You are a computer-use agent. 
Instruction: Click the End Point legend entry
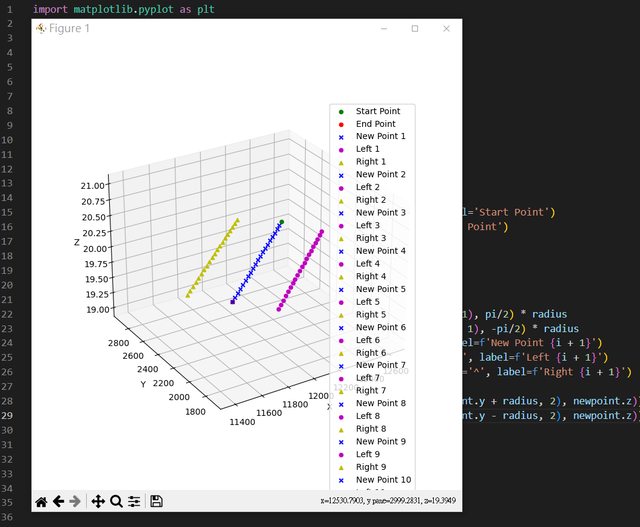pyautogui.click(x=376, y=124)
